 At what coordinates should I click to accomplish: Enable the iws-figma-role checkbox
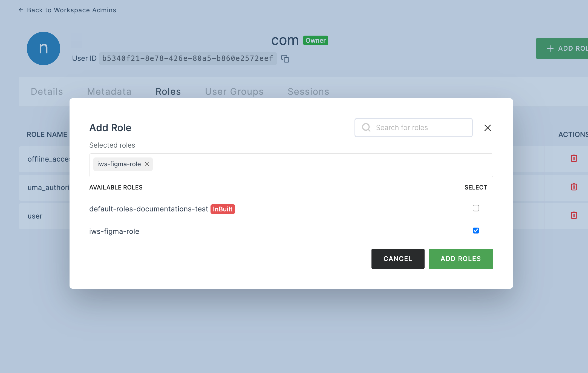click(x=476, y=231)
